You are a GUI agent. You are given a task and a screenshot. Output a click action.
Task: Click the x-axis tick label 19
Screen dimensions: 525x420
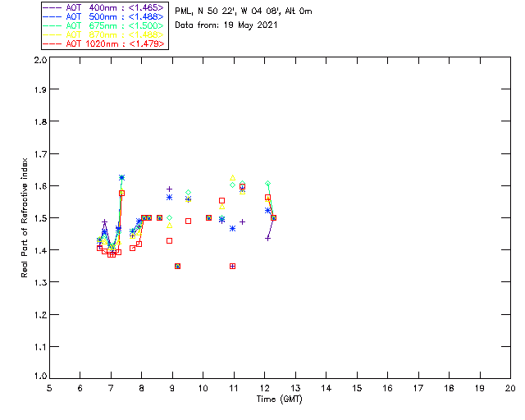[480, 388]
